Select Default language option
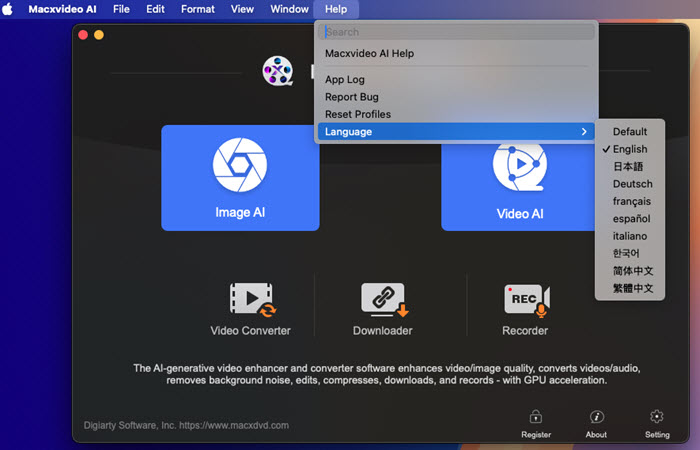The image size is (700, 450). [630, 132]
